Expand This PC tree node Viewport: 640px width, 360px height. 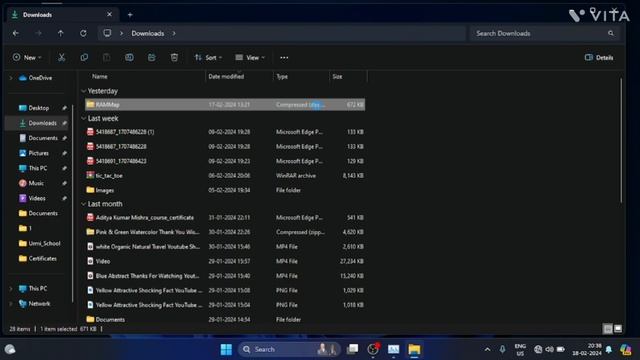[11, 289]
